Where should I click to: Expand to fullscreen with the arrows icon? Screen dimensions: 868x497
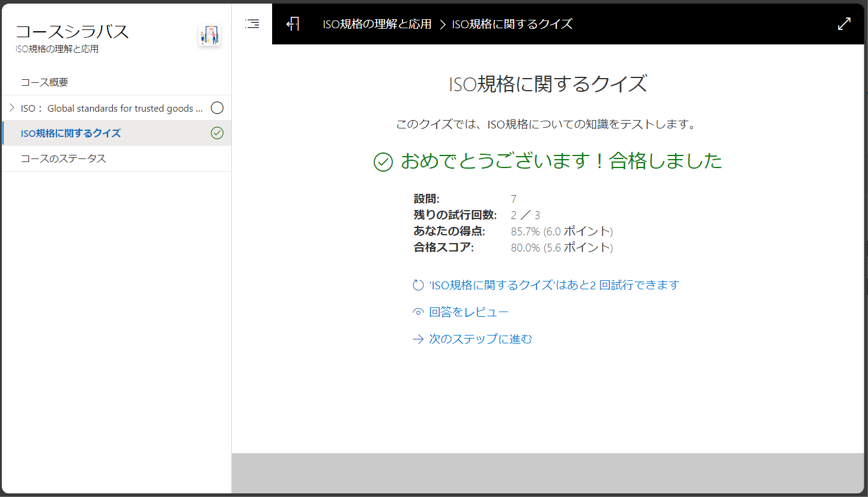pos(844,24)
